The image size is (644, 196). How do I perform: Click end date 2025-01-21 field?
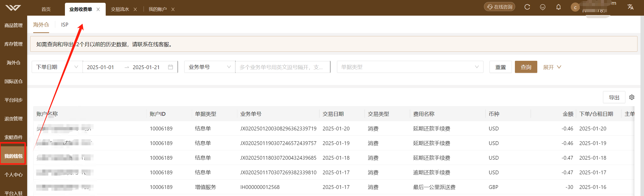tap(146, 67)
